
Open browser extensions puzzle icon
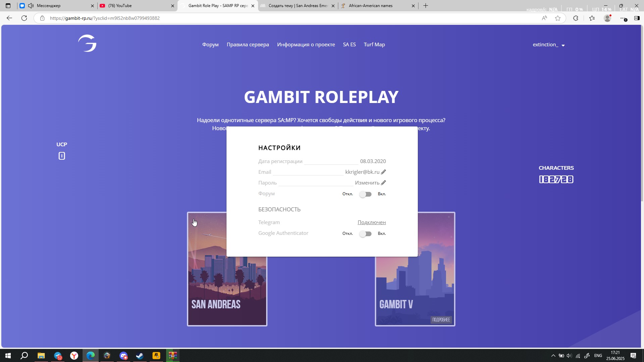pos(576,18)
